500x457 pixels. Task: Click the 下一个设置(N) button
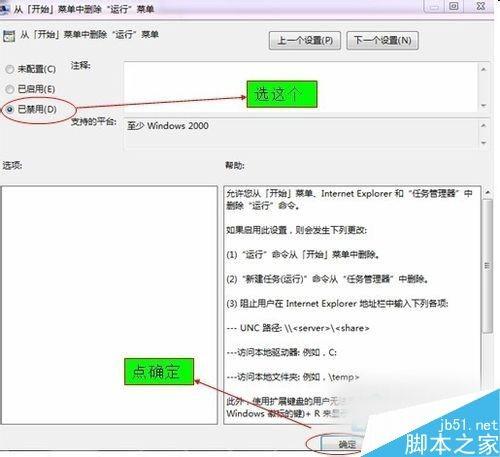[x=382, y=41]
